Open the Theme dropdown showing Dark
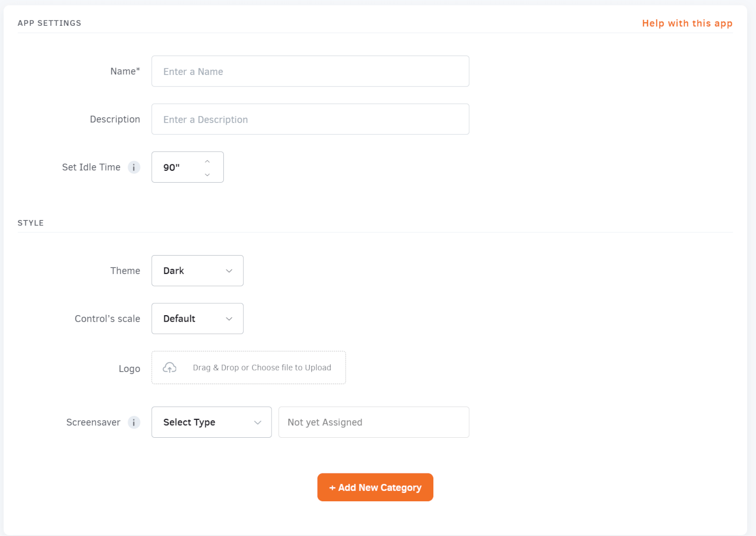Screen dimensions: 756x536 [x=197, y=270]
